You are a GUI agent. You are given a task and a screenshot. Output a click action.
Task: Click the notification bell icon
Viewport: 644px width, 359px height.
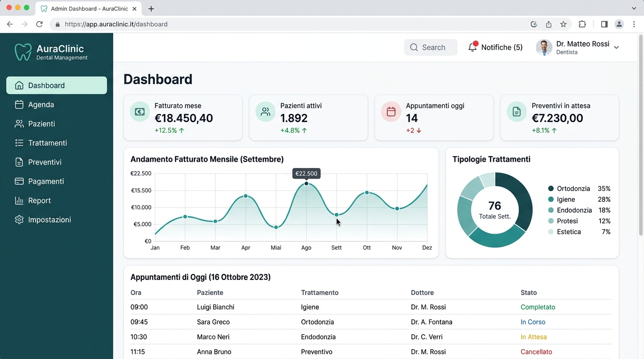click(473, 47)
